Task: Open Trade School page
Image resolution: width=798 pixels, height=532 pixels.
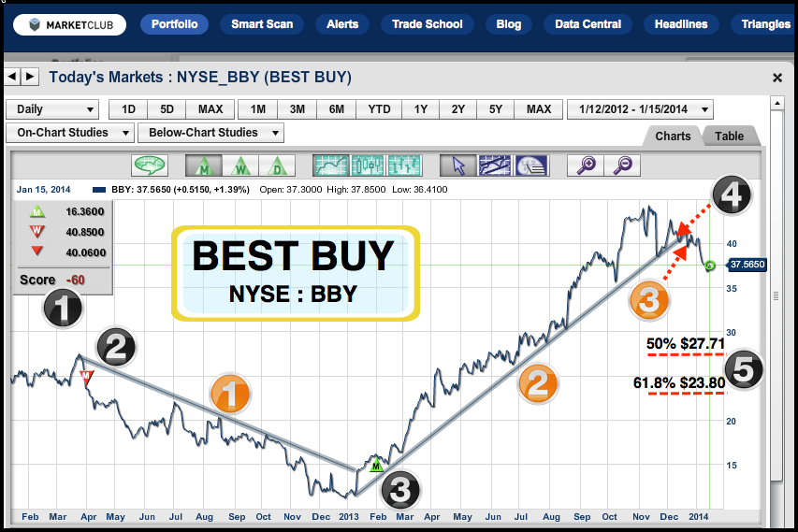Action: tap(427, 24)
